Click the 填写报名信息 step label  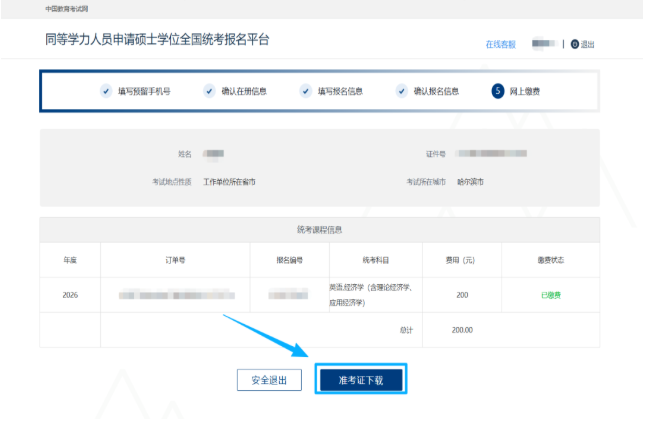click(x=340, y=91)
